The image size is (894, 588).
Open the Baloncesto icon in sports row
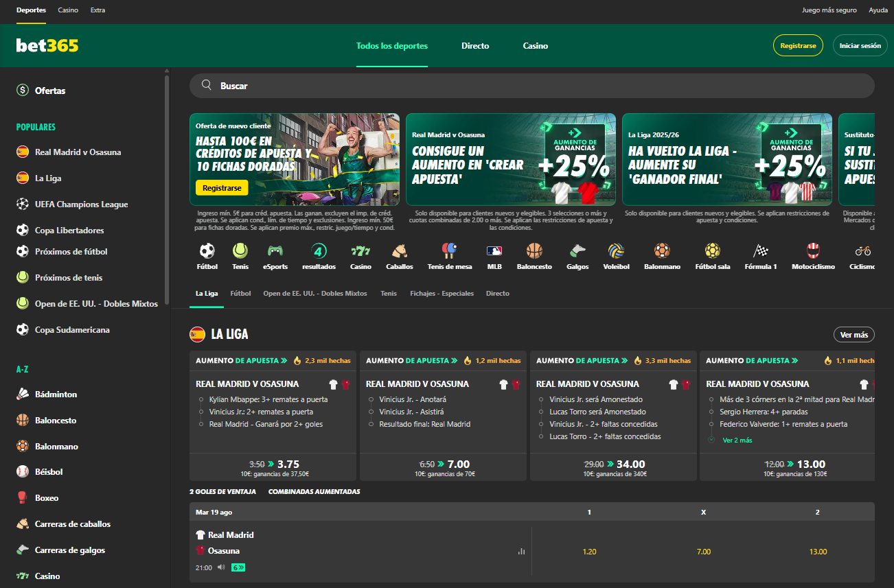(534, 257)
